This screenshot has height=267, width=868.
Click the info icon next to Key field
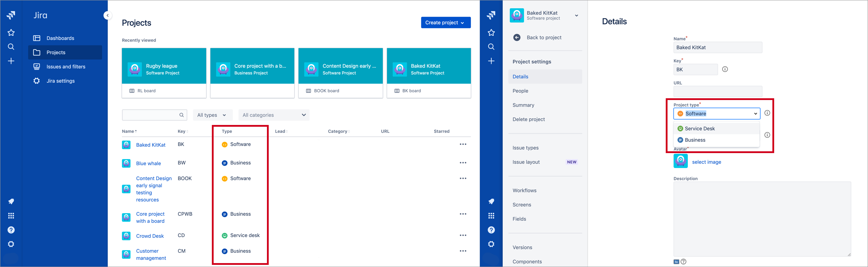725,69
